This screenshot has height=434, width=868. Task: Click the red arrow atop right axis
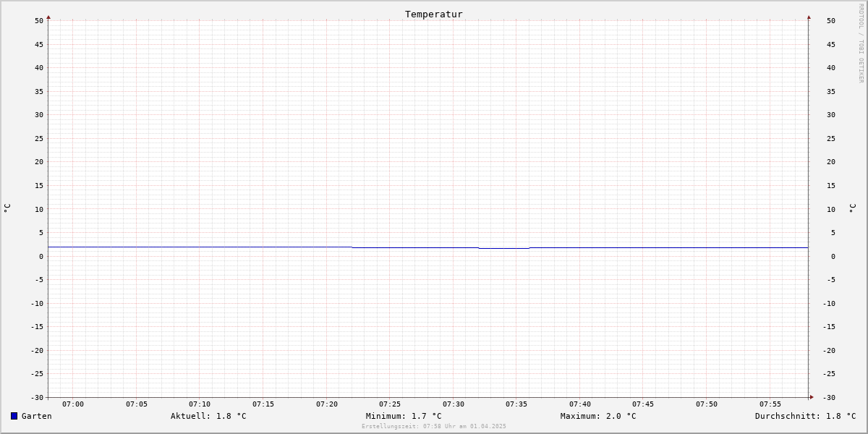(809, 17)
